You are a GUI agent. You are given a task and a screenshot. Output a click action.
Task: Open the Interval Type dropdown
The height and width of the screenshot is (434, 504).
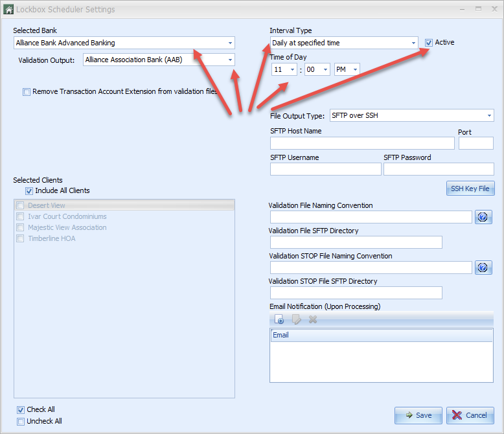[413, 43]
